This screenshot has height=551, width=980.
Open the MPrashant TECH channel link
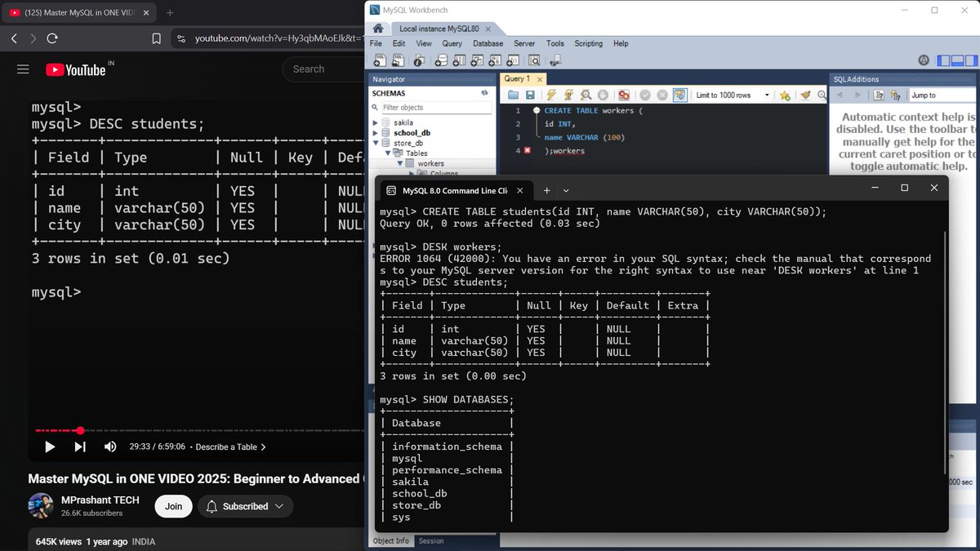click(x=100, y=500)
